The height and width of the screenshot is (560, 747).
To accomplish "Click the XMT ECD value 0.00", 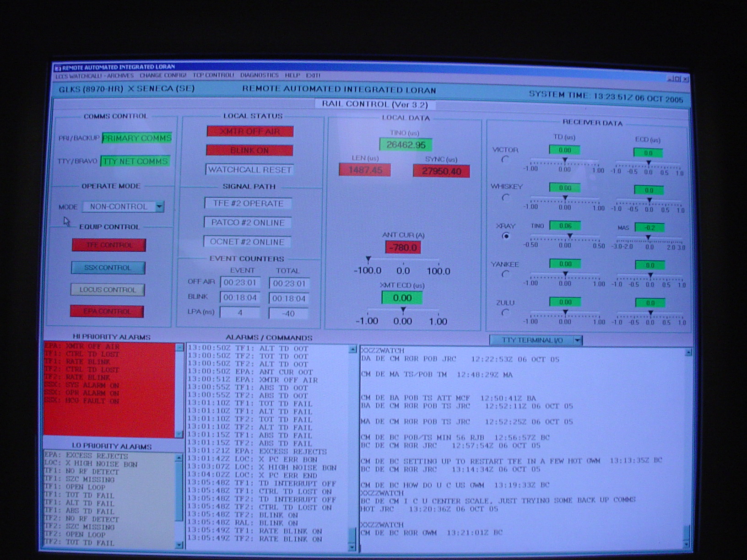I will (402, 298).
